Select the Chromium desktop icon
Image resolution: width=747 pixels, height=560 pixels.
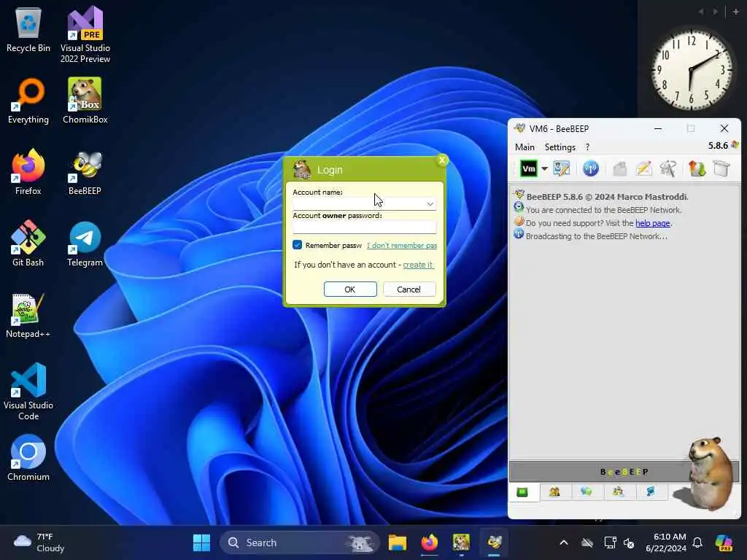pos(28,458)
